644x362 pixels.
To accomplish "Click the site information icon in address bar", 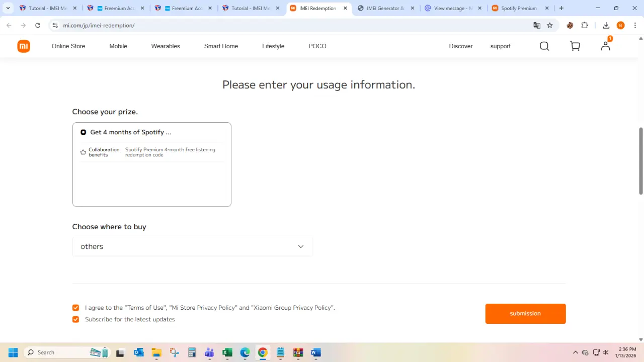I will [x=55, y=25].
